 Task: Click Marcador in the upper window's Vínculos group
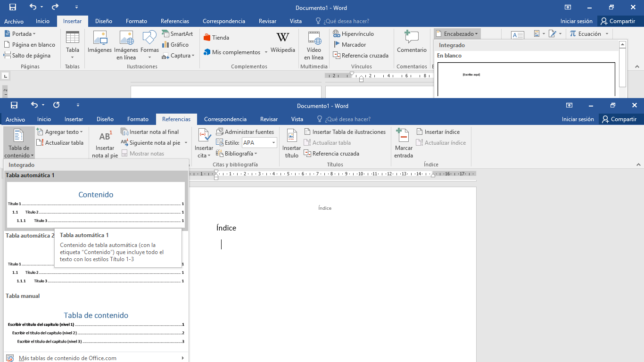point(349,45)
